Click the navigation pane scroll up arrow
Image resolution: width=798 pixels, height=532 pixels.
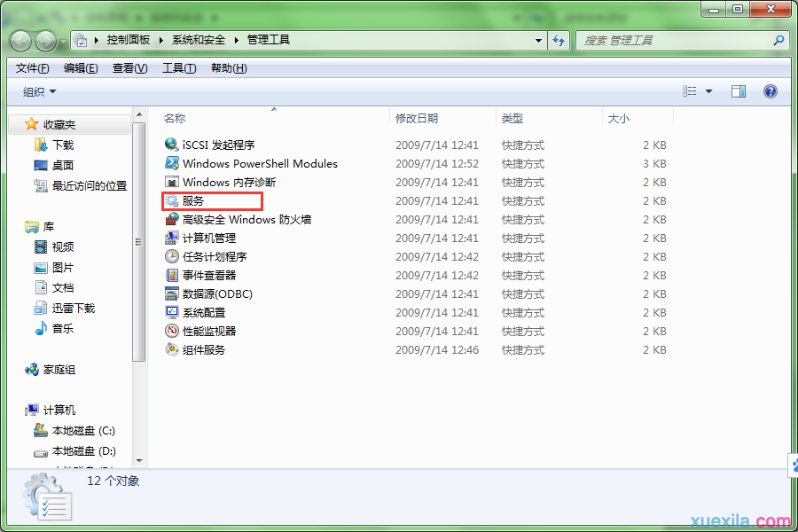point(139,114)
